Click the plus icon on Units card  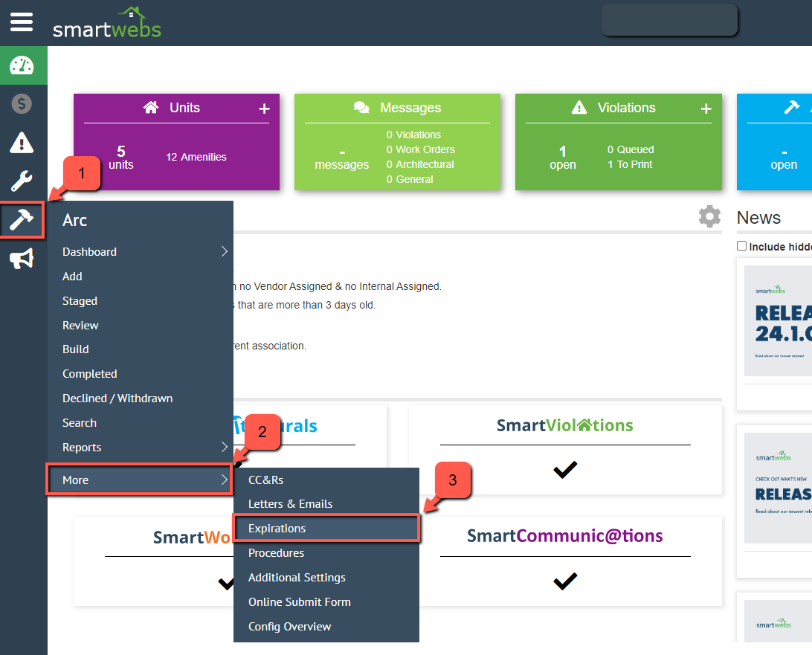(x=264, y=109)
